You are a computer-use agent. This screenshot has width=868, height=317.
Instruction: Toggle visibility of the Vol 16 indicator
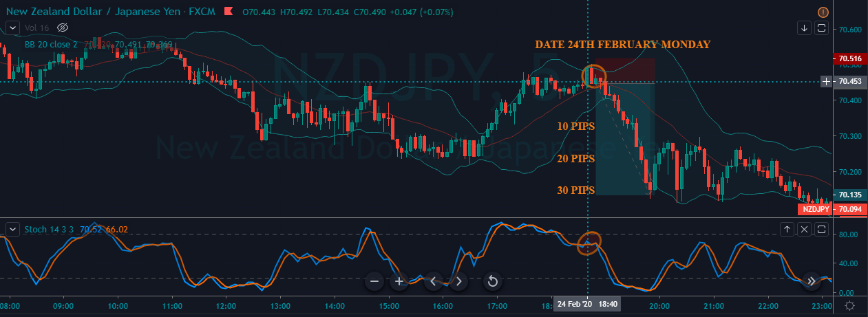(x=63, y=28)
